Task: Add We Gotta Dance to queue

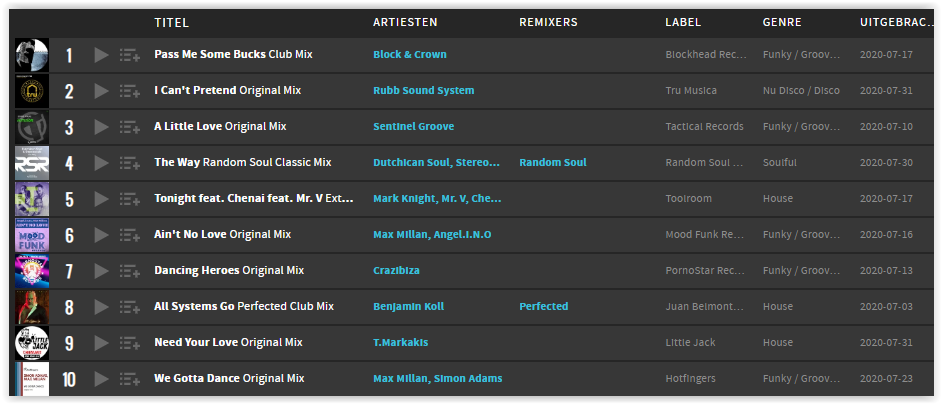Action: (129, 379)
